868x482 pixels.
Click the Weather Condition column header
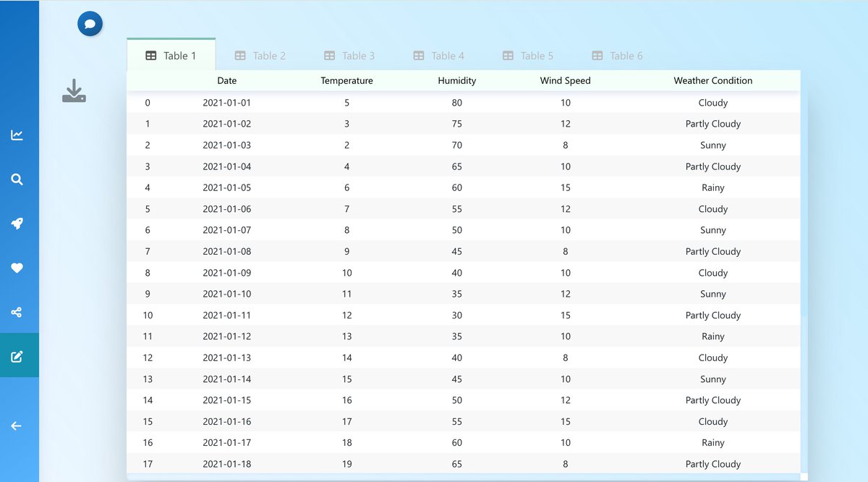click(x=713, y=81)
